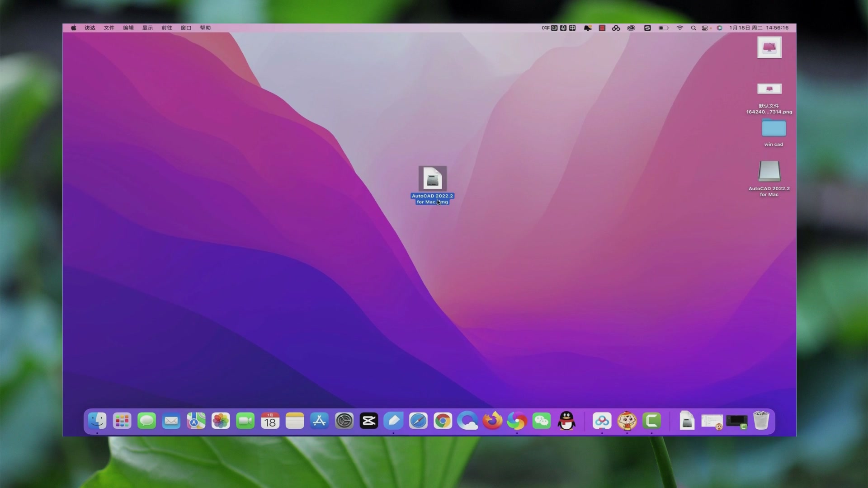Click the Spotlight search magnifier
Image resolution: width=868 pixels, height=488 pixels.
(693, 28)
